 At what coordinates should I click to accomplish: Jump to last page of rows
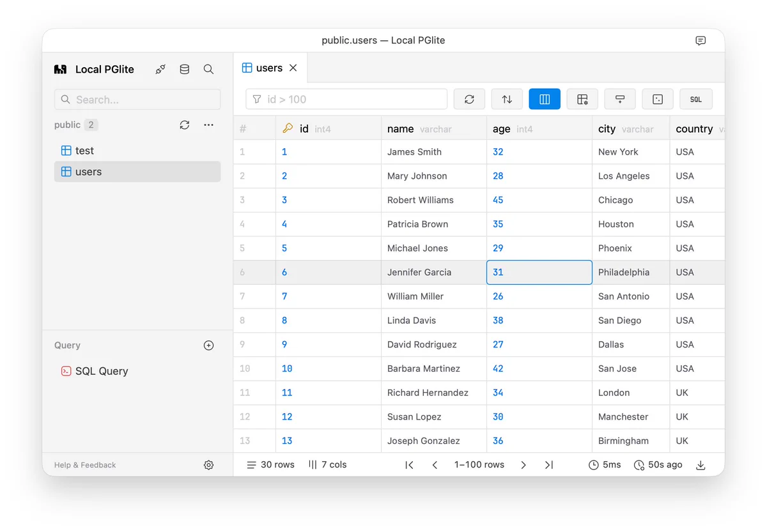click(x=549, y=465)
